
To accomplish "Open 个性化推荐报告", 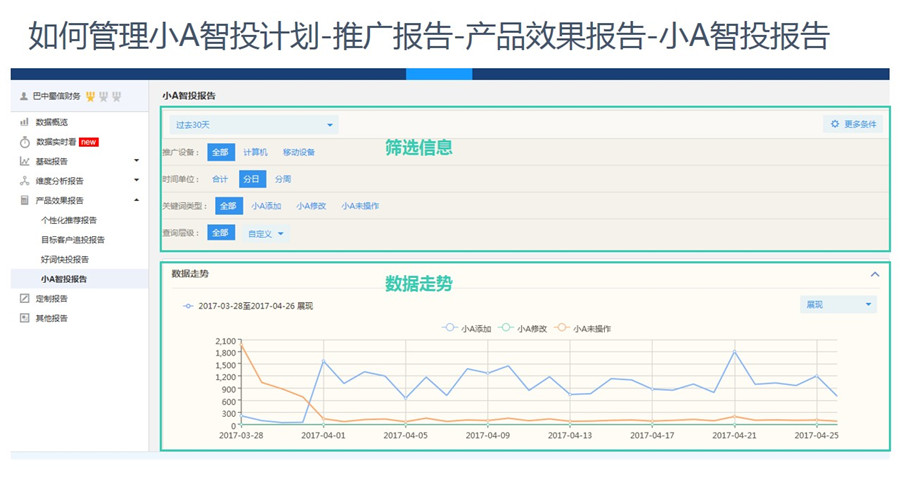I will pos(69,220).
